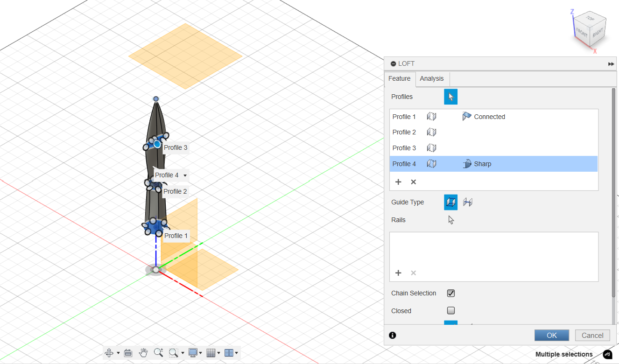619x364 pixels.
Task: Activate the Profiles selection cursor button
Action: pyautogui.click(x=450, y=97)
